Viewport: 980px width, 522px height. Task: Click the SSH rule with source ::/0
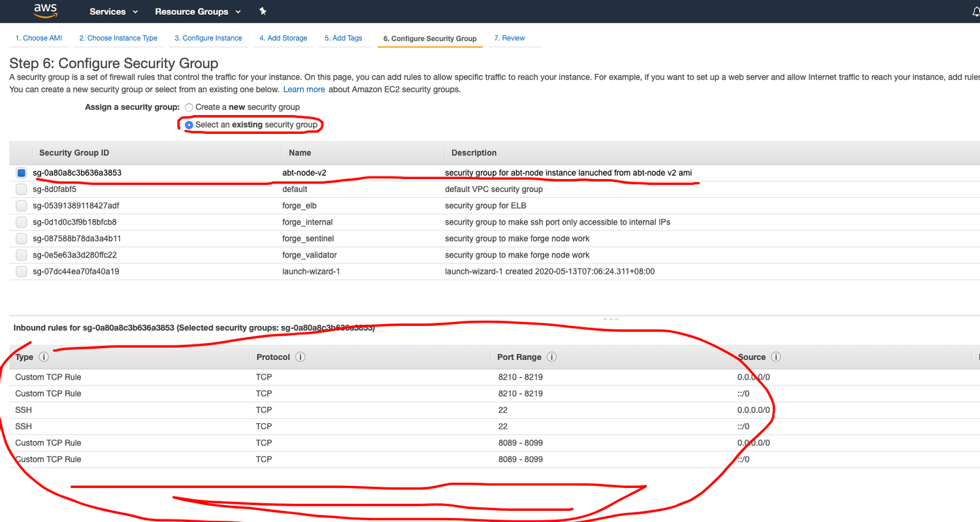pos(490,427)
